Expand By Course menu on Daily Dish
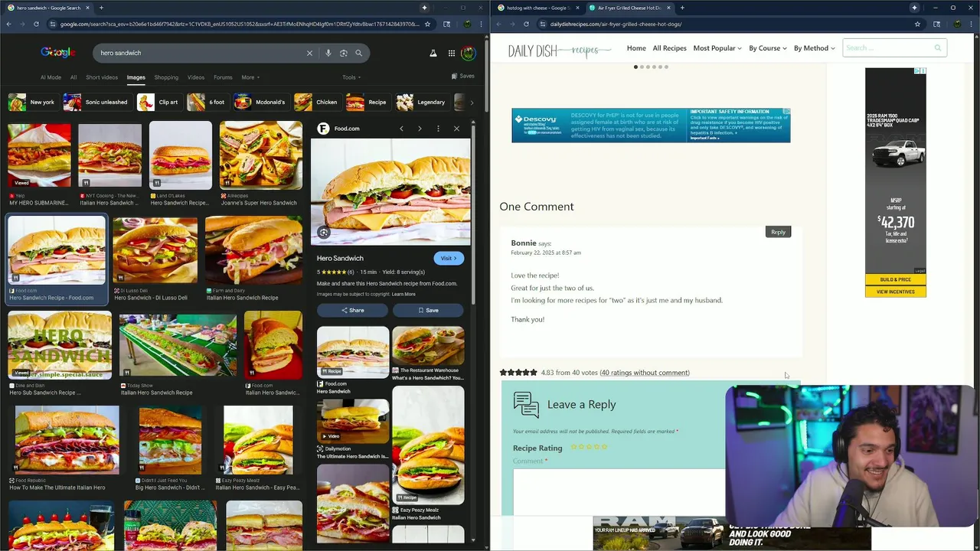Viewport: 980px width, 551px height. (x=767, y=48)
